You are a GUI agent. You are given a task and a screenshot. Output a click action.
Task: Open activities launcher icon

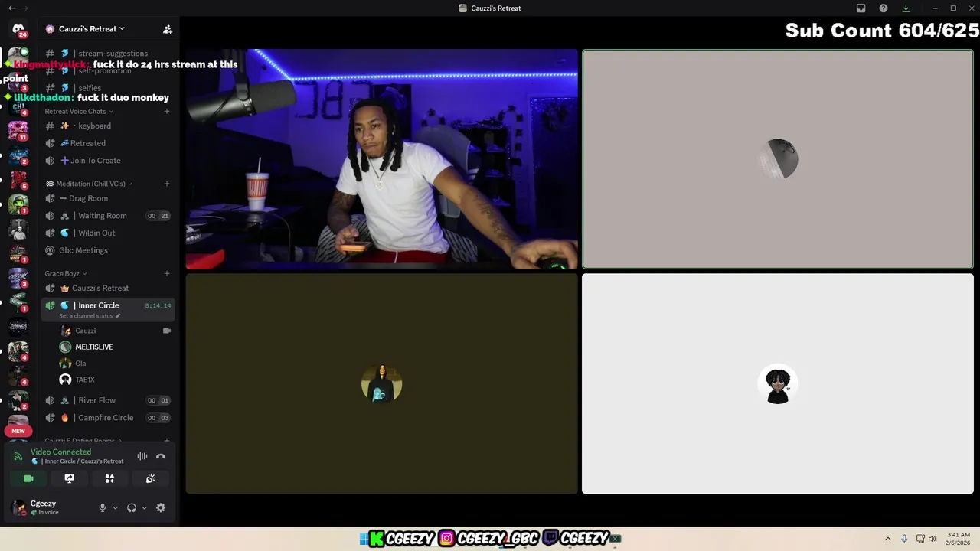point(109,478)
